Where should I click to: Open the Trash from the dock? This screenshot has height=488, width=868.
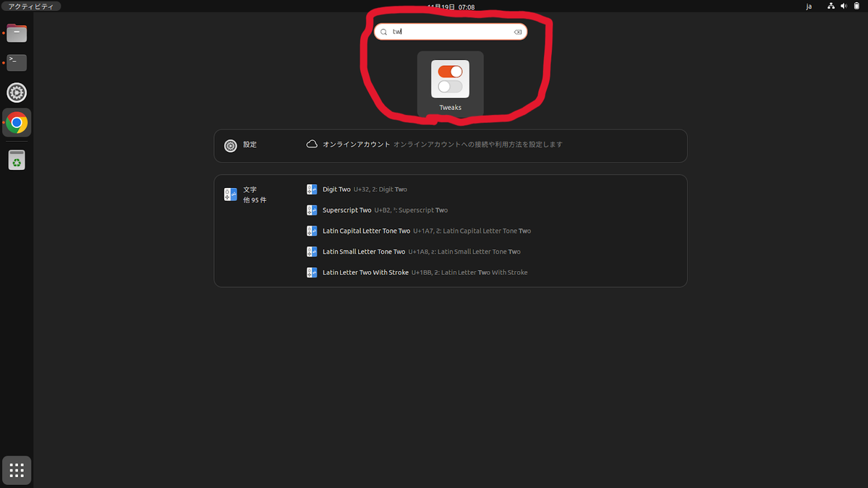tap(17, 160)
